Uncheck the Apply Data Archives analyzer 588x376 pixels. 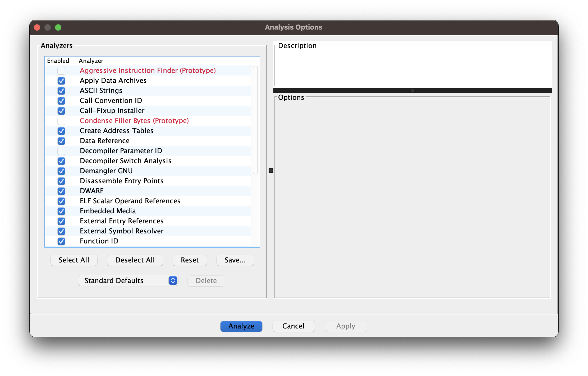[x=61, y=81]
